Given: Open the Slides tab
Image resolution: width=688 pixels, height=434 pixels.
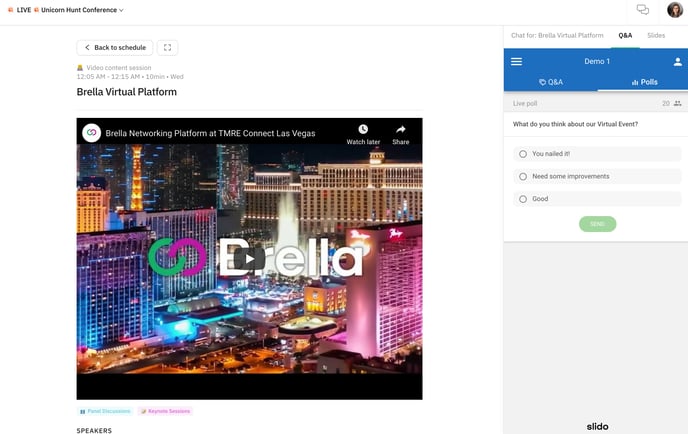Looking at the screenshot, I should pos(656,36).
